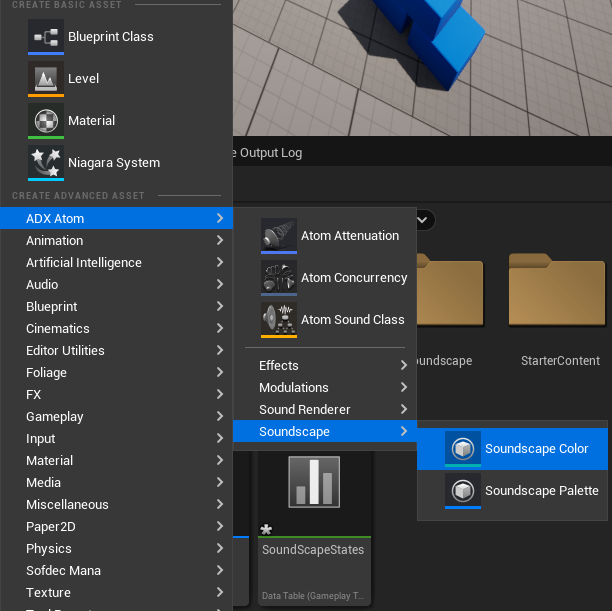Viewport: 612px width, 611px height.
Task: Select the Level asset icon
Action: (x=46, y=78)
